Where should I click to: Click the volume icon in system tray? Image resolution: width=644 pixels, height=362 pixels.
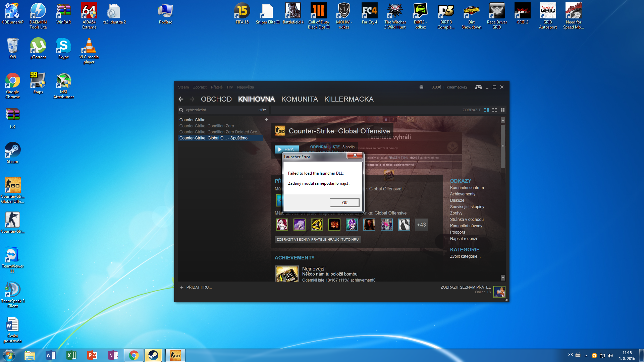(x=610, y=355)
